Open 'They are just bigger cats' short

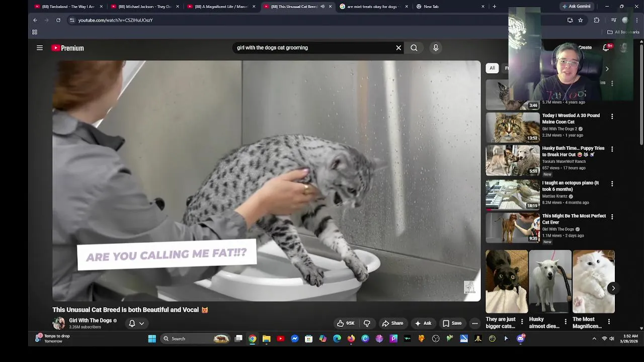pyautogui.click(x=507, y=282)
